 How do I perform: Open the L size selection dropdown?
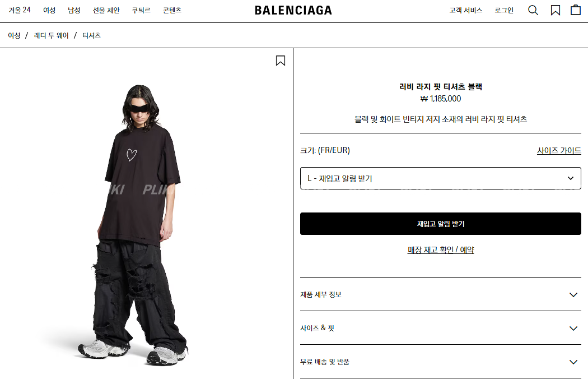[441, 178]
